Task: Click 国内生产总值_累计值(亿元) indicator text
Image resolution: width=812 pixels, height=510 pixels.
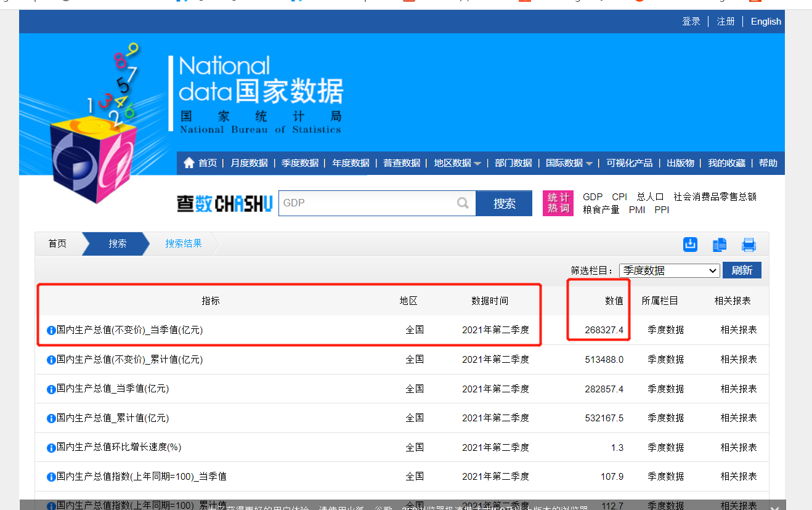Action: [x=113, y=418]
